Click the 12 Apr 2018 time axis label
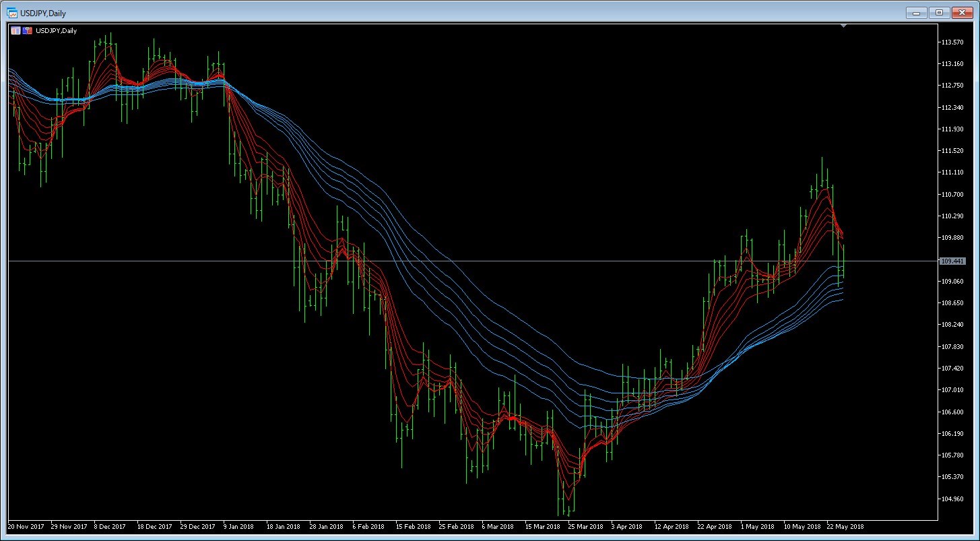 672,526
